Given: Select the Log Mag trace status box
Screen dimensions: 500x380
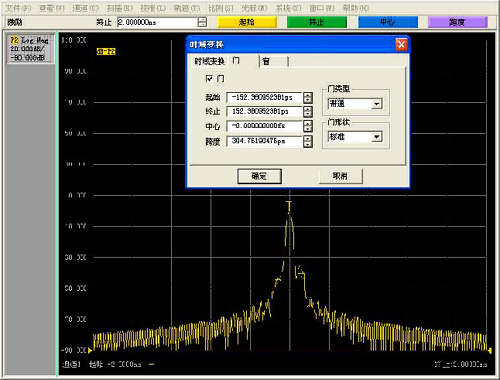Looking at the screenshot, I should (x=31, y=49).
